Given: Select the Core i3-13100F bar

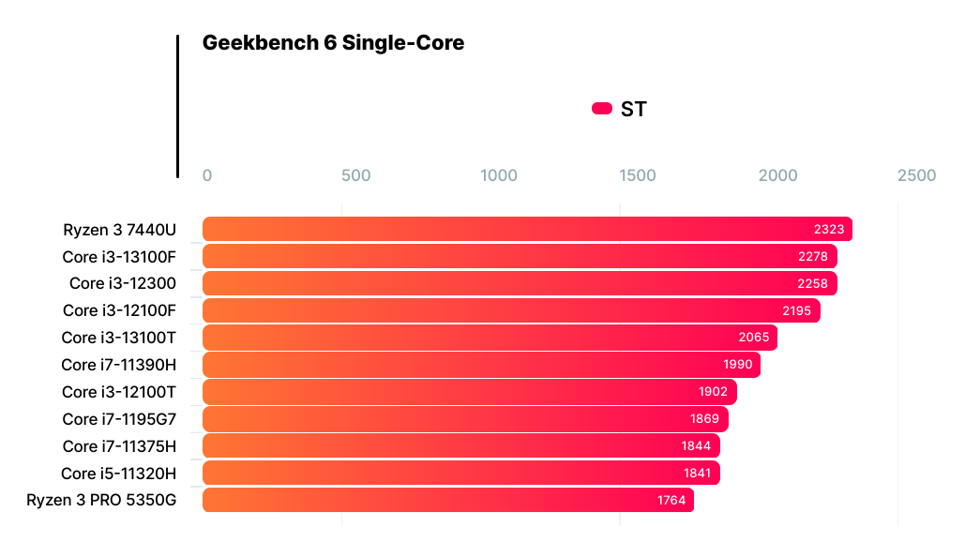Looking at the screenshot, I should coord(519,256).
